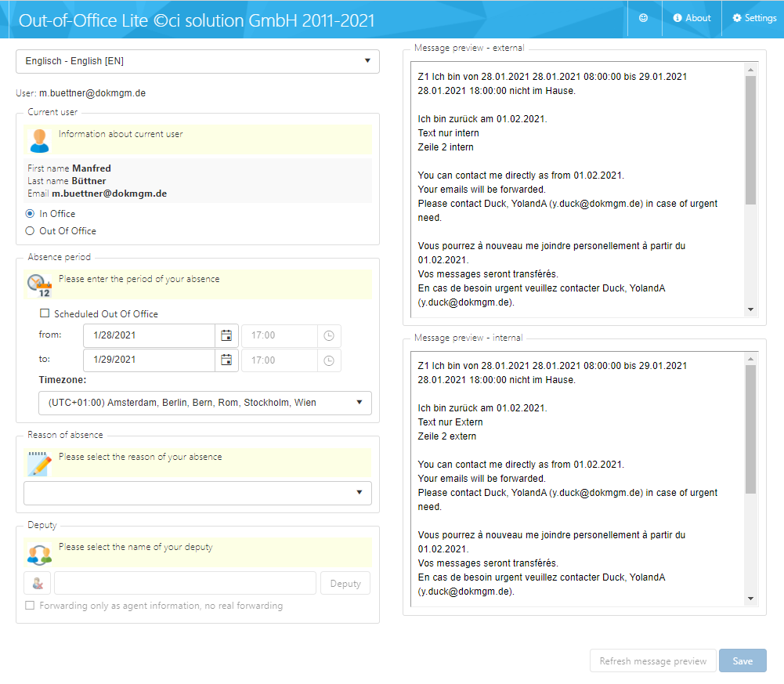Click the external message preview scrollbar

(x=750, y=141)
